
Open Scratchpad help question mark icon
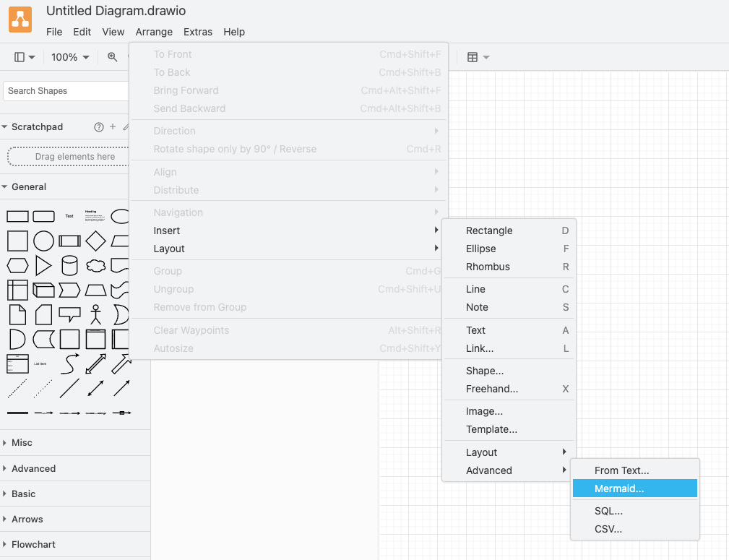[98, 127]
